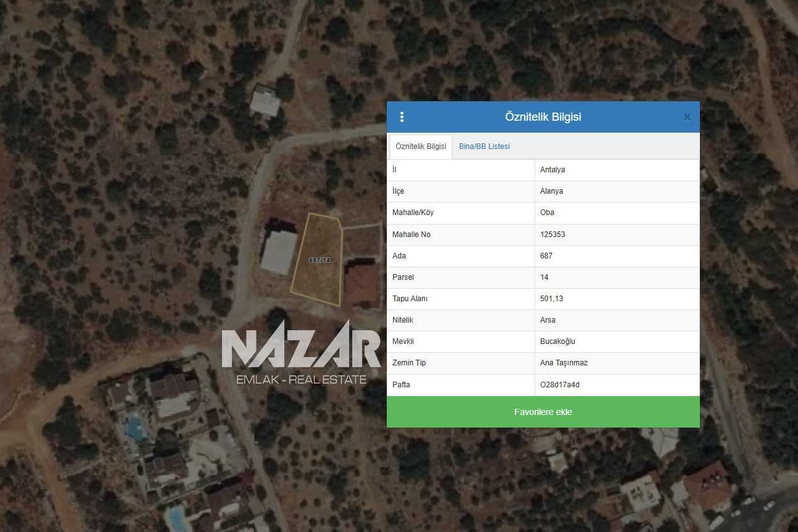This screenshot has height=532, width=798.
Task: Select the Ada row value 687
Action: (546, 256)
